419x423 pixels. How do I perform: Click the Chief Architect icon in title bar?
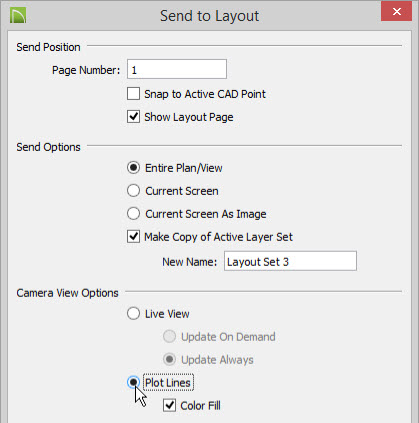18,16
